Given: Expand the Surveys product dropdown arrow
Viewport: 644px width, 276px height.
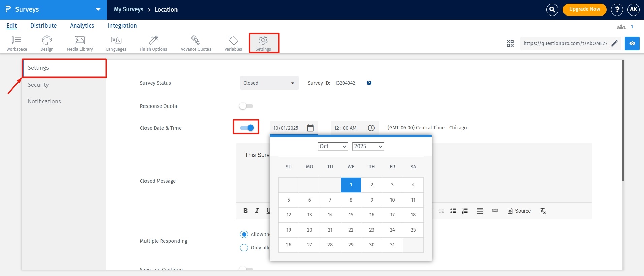Looking at the screenshot, I should [98, 9].
